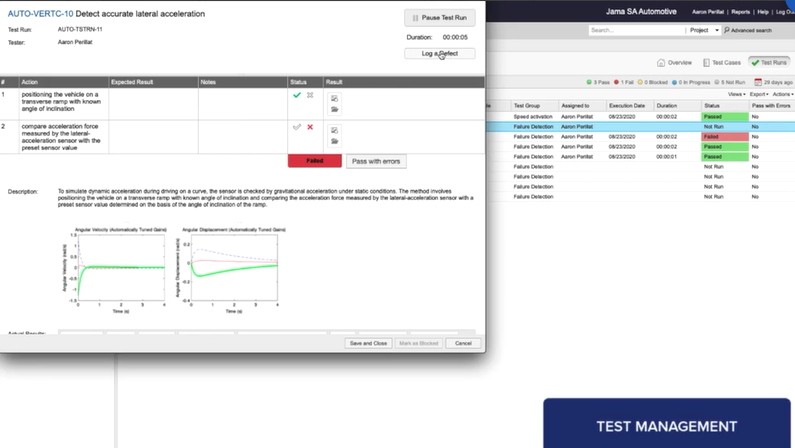
Task: Sort by Status column header in test runs list
Action: pyautogui.click(x=725, y=106)
